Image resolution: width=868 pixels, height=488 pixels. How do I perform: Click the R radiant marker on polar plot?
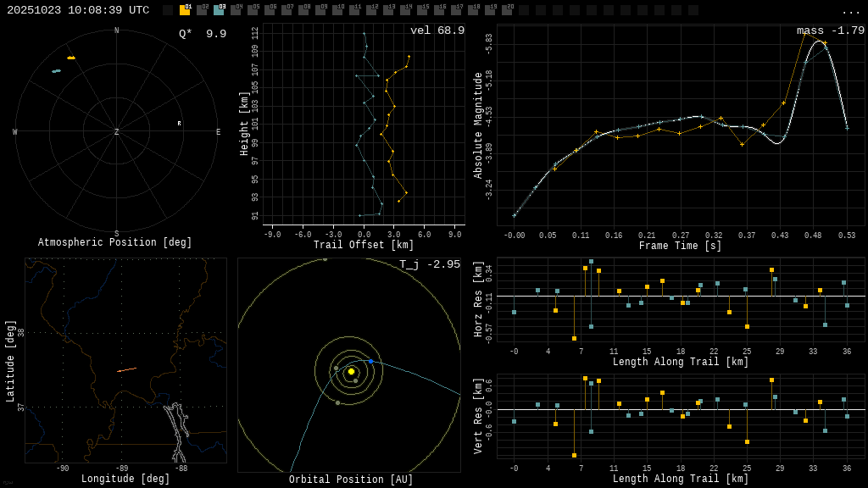[x=179, y=124]
